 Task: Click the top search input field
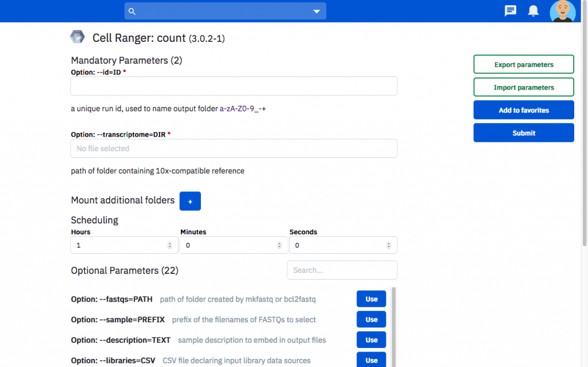(225, 11)
